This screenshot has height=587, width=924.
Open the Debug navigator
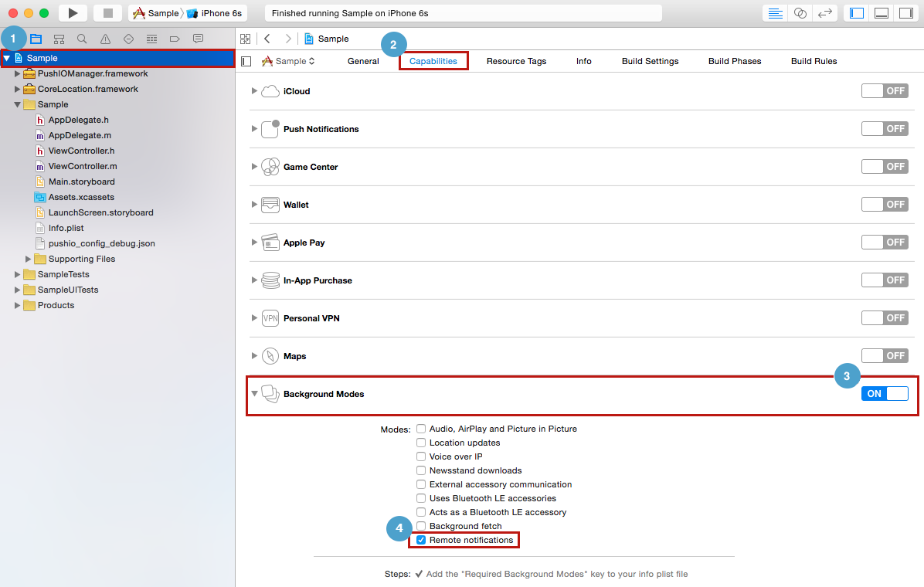click(x=151, y=39)
